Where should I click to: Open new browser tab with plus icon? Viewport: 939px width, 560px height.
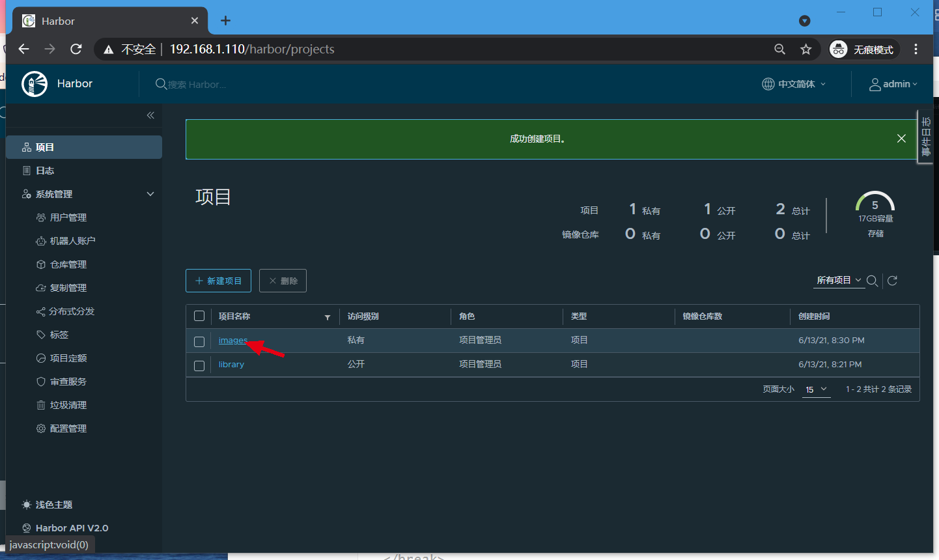pos(225,21)
